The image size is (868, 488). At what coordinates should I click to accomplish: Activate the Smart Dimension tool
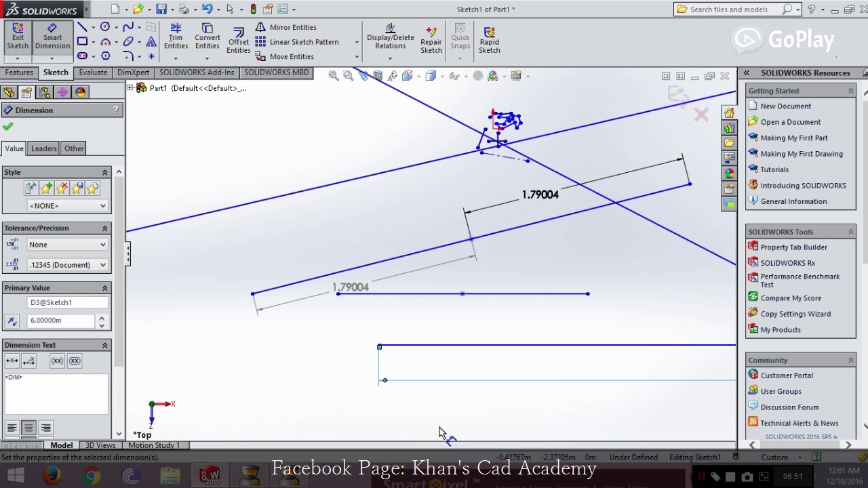pos(52,37)
